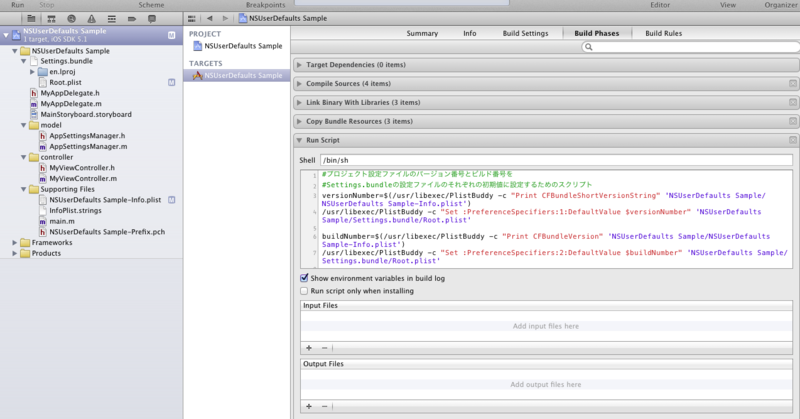The image size is (800, 419).
Task: Select AppSettingsManager.m file
Action: [x=88, y=147]
